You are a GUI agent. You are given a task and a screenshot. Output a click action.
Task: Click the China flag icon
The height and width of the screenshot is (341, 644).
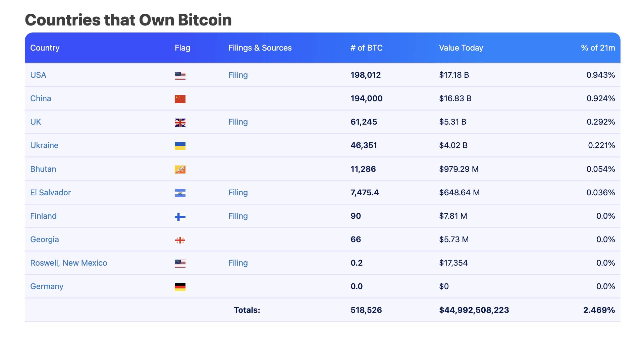tap(180, 99)
